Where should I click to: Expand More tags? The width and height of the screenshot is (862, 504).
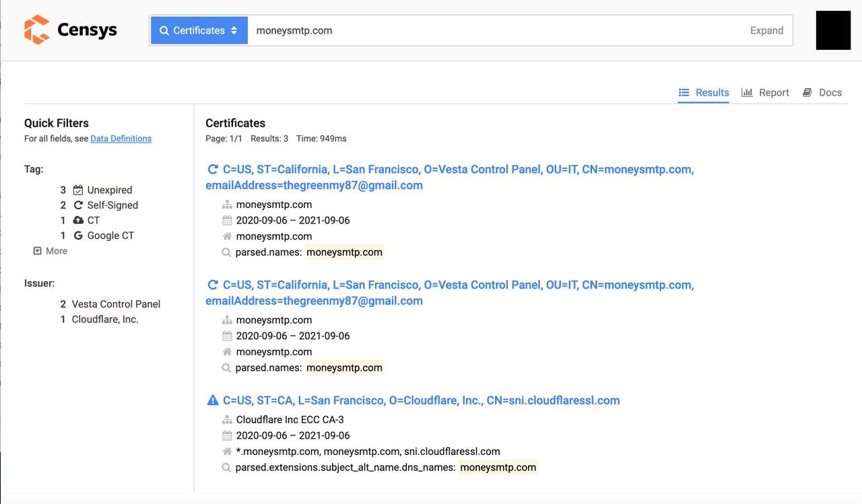[x=51, y=251]
